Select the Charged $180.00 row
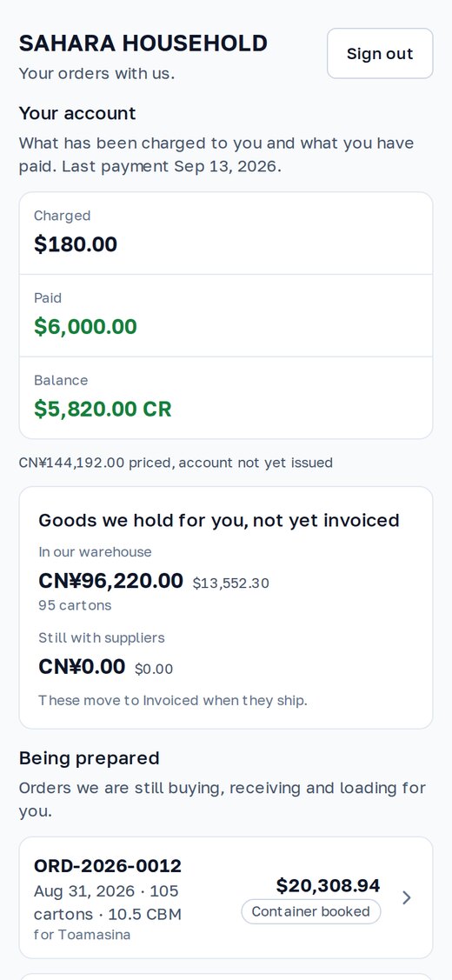Image resolution: width=452 pixels, height=980 pixels. click(x=226, y=233)
